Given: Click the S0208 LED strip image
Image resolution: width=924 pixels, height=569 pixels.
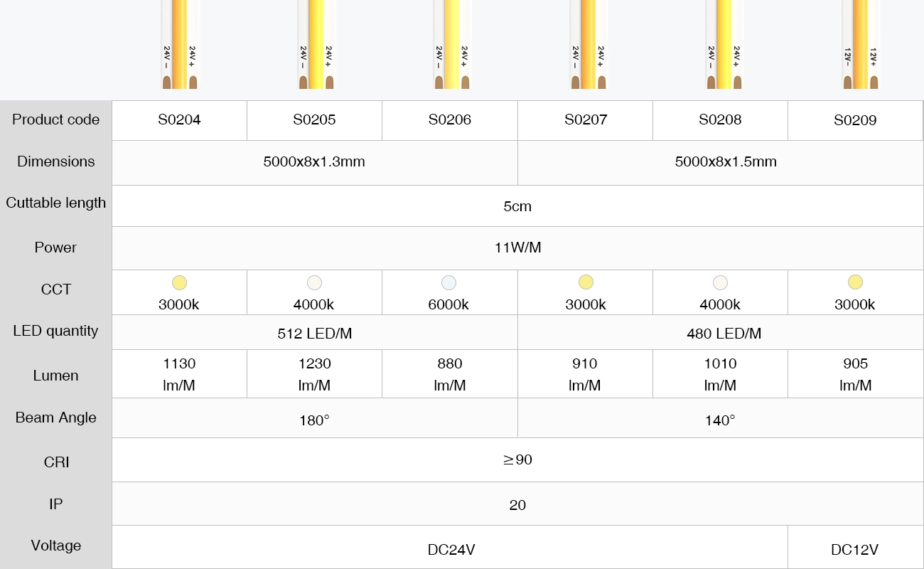Looking at the screenshot, I should click(724, 44).
